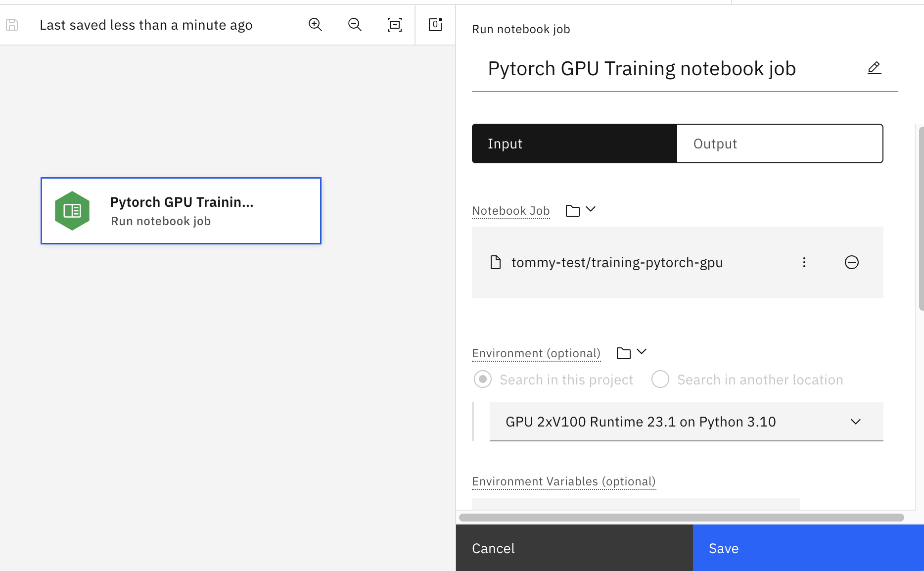Image resolution: width=924 pixels, height=571 pixels.
Task: Click the horizontal scrollbar in side panel
Action: [681, 518]
